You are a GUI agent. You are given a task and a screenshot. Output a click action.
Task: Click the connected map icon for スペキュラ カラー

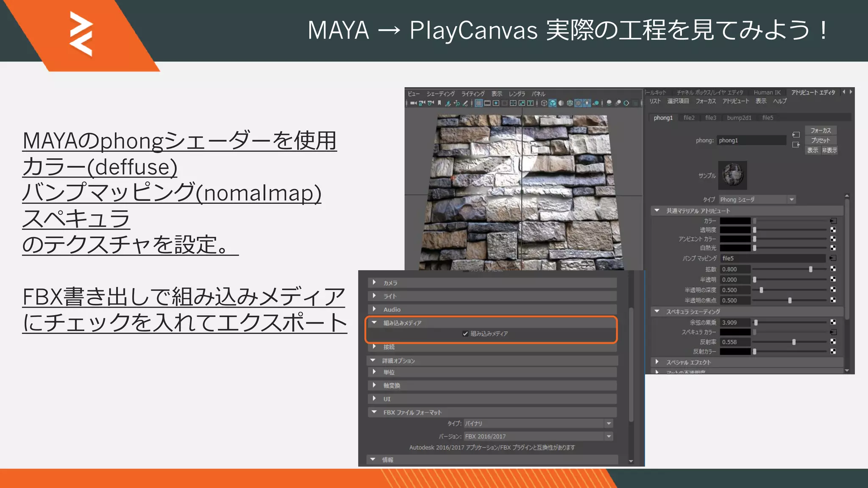833,332
